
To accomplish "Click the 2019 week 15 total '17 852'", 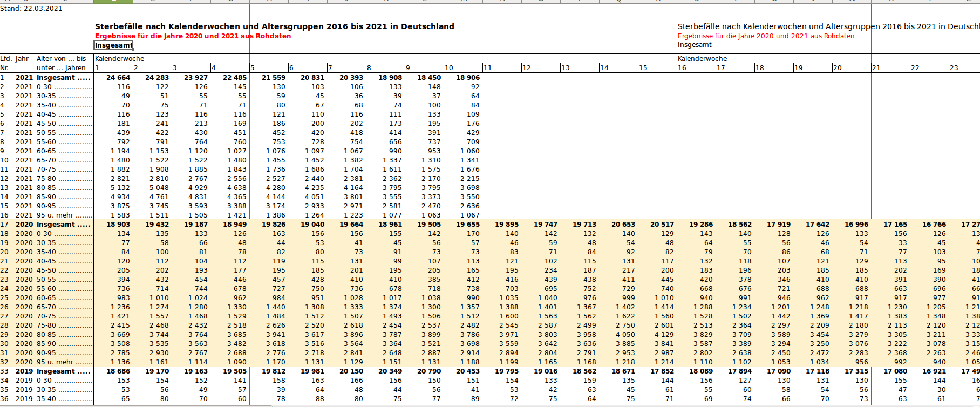I will pos(662,371).
